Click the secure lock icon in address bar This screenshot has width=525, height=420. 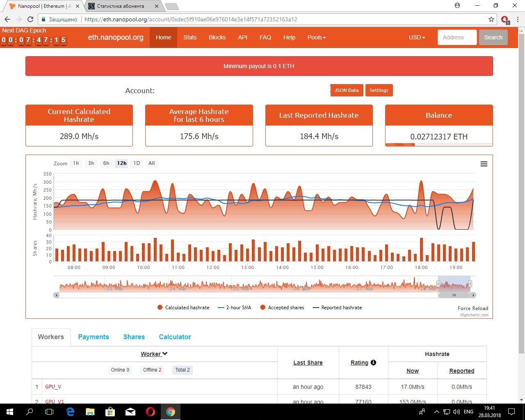(x=43, y=19)
